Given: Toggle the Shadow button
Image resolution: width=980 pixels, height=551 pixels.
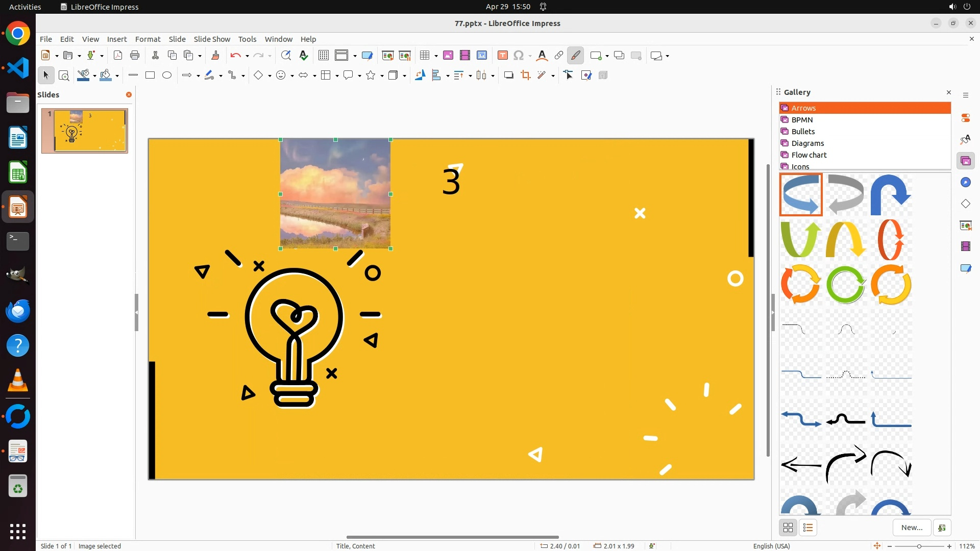Looking at the screenshot, I should tap(508, 76).
